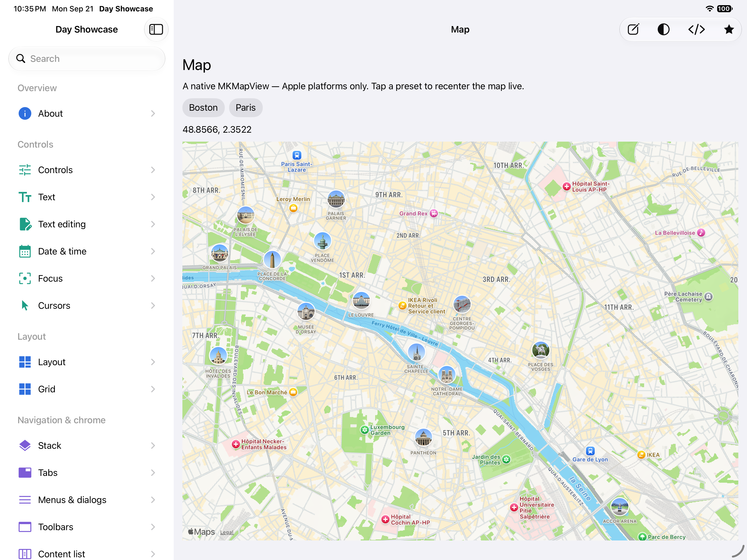Tap the Panthéon landmark marker
Image resolution: width=747 pixels, height=560 pixels.
(423, 438)
